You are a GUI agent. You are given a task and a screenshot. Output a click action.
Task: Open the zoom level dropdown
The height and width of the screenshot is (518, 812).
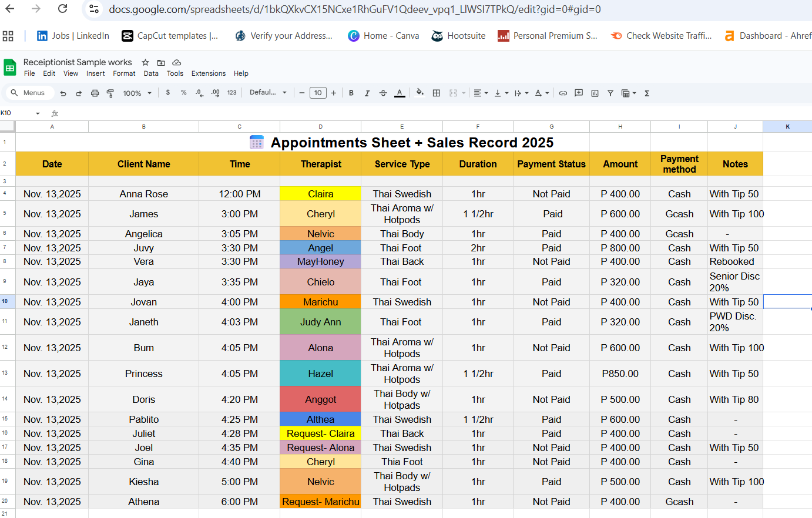137,93
